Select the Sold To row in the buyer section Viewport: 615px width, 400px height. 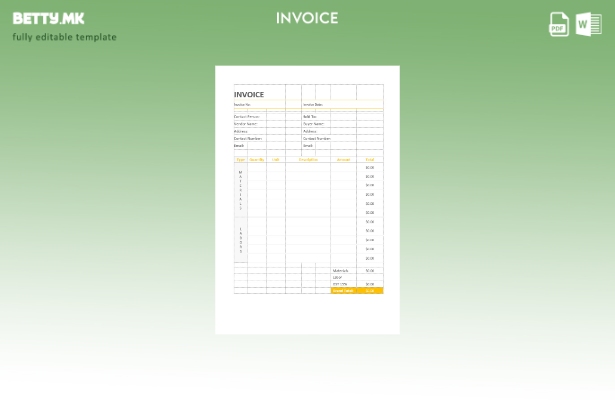coord(310,117)
